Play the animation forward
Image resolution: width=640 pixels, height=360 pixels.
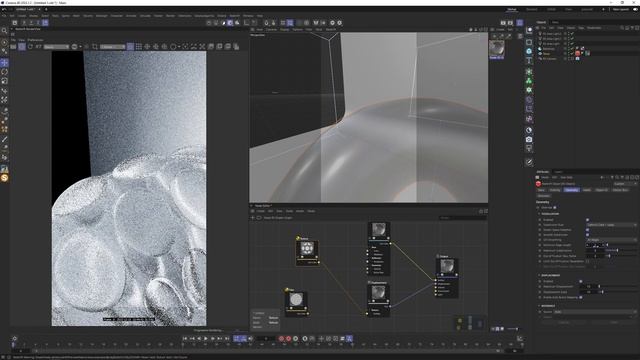click(x=206, y=338)
